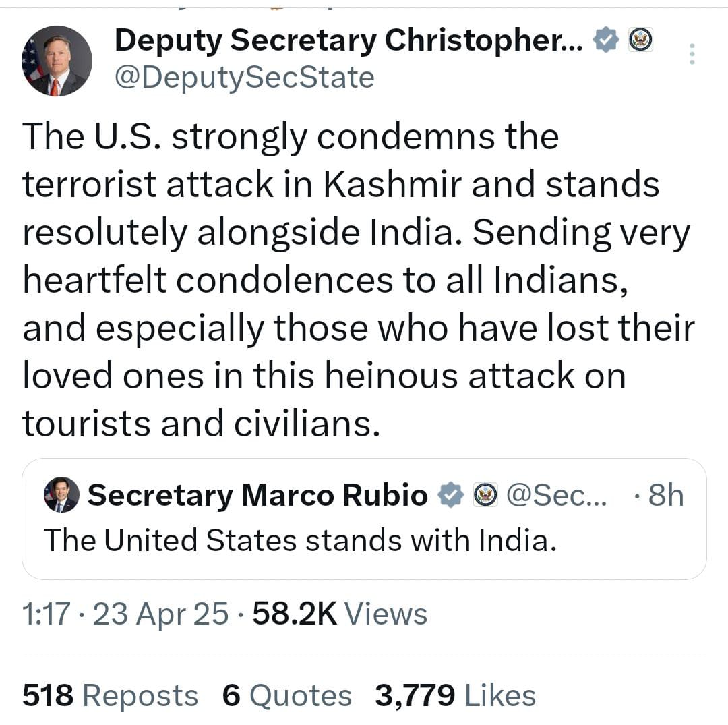Viewport: 728px width, 725px height.
Task: Open the @Sec... handle in quoted post
Action: [556, 495]
